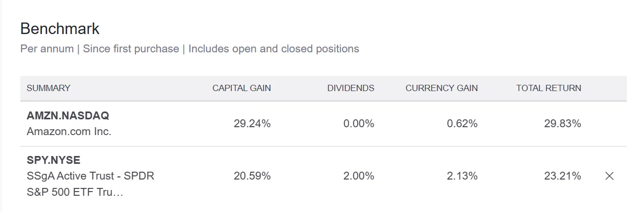Viewport: 644px width, 212px height.
Task: Select SPY's 2.13% currency gain value
Action: [x=462, y=176]
